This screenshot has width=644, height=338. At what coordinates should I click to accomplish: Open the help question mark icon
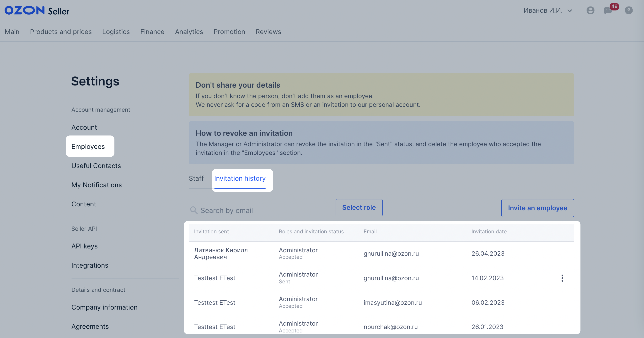(x=628, y=10)
